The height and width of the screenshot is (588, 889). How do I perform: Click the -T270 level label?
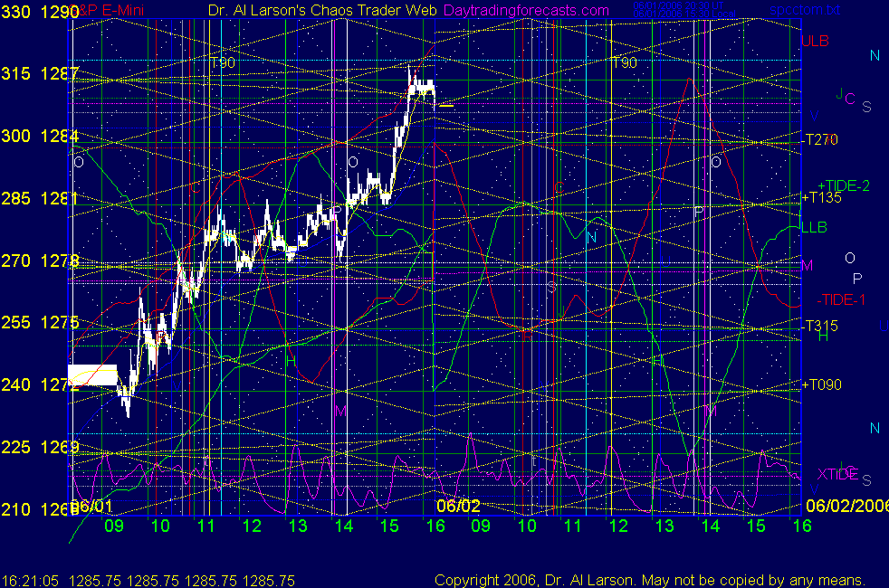click(x=820, y=140)
